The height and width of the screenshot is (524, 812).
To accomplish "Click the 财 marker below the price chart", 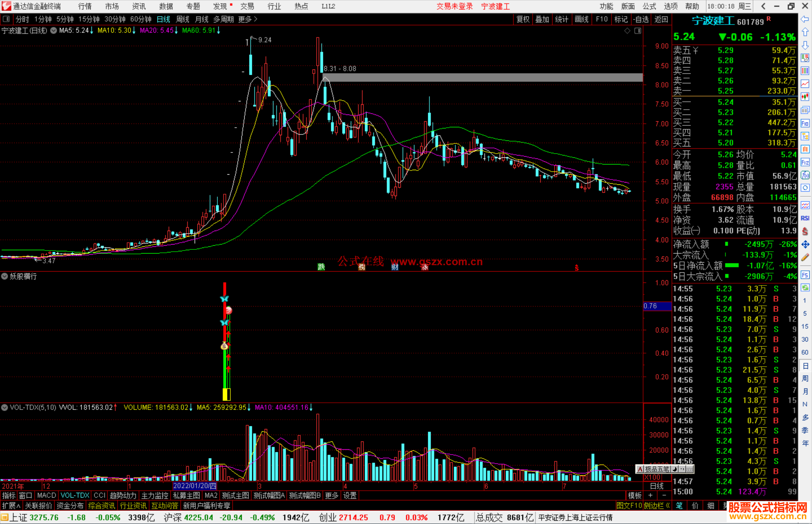I will point(395,267).
